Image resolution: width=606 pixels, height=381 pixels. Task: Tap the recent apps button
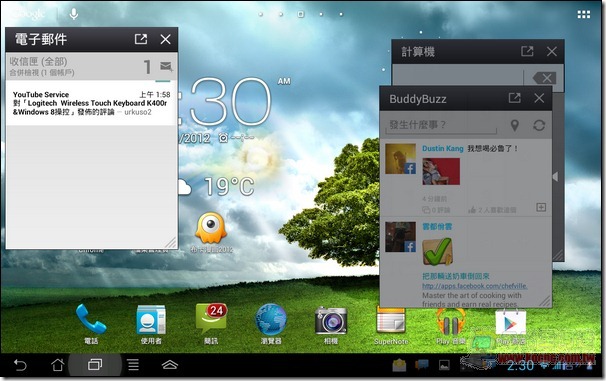coord(95,364)
